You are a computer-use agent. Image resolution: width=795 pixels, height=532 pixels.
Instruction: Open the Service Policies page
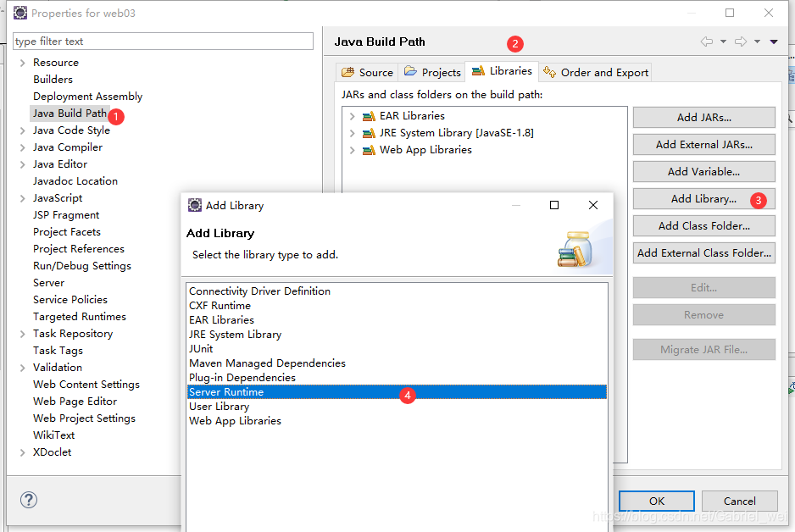click(70, 299)
